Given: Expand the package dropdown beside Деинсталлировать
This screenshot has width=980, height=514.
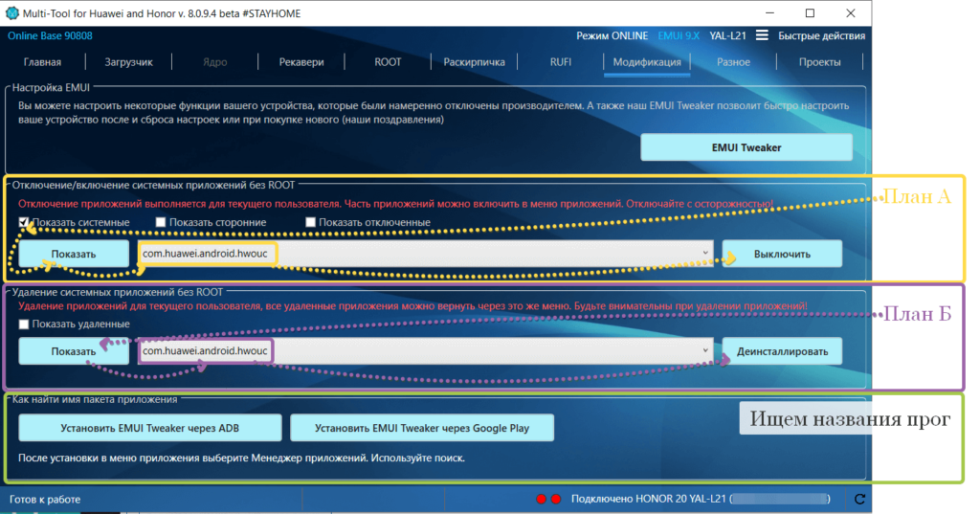Looking at the screenshot, I should click(x=706, y=351).
